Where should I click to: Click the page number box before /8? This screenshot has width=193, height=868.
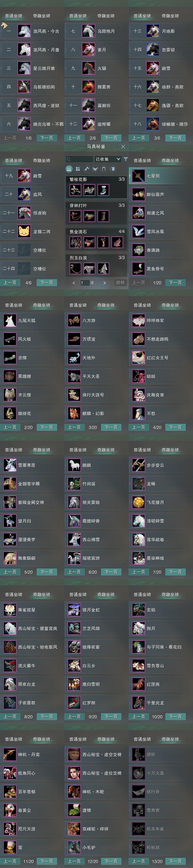coord(85,283)
